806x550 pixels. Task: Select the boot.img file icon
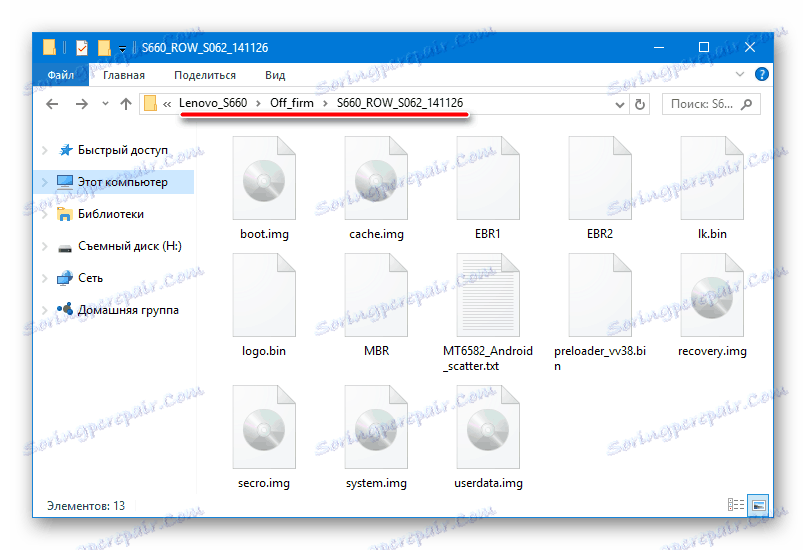pyautogui.click(x=264, y=178)
